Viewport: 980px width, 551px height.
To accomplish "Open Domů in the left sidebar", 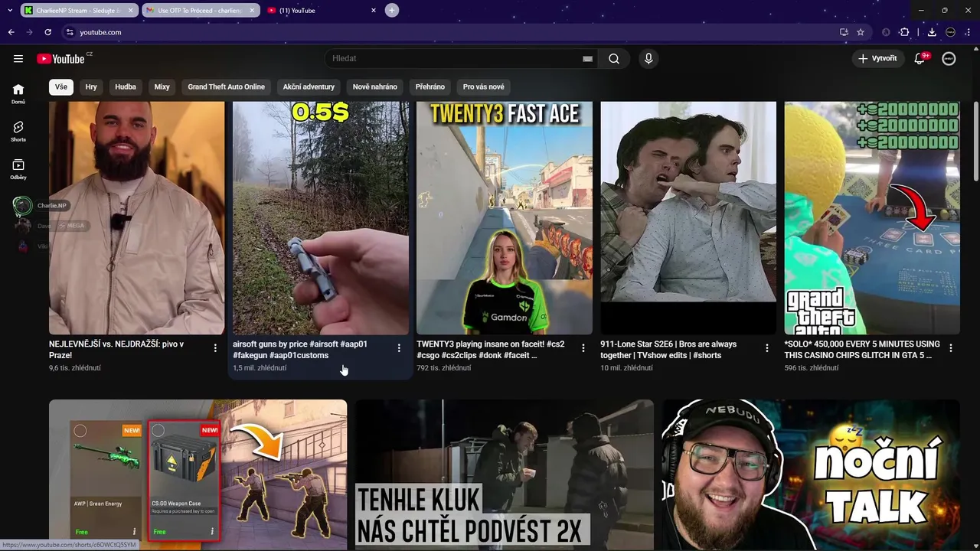I will (x=18, y=93).
